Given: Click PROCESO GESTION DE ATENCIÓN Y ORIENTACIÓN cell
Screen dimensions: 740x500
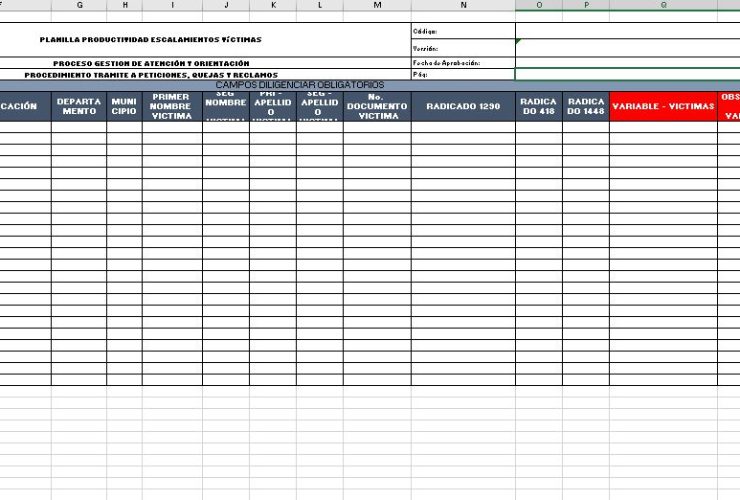Looking at the screenshot, I should (x=151, y=63).
